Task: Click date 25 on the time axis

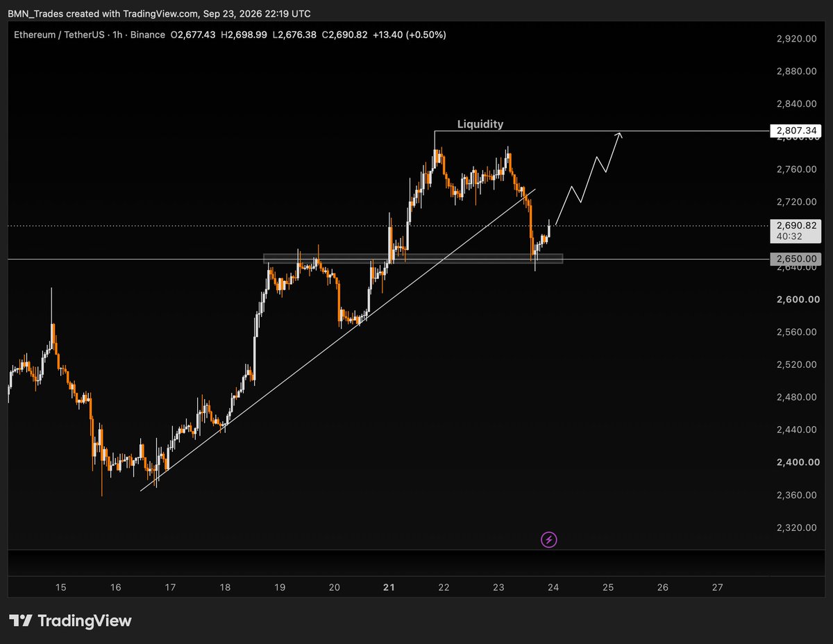Action: tap(608, 587)
